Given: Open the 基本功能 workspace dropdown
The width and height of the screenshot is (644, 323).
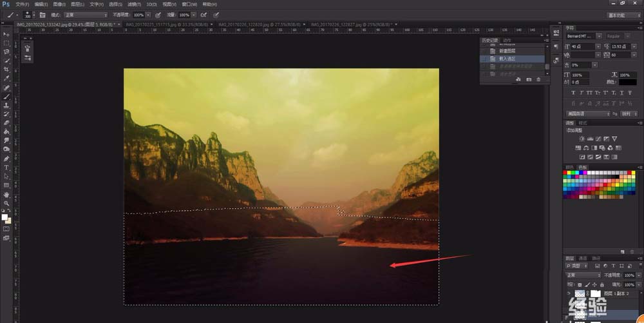Looking at the screenshot, I should click(x=623, y=15).
